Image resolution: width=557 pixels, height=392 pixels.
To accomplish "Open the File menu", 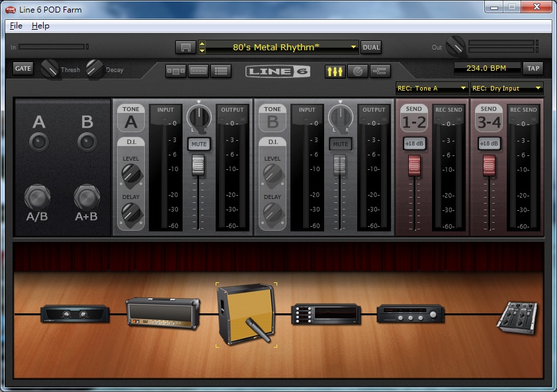I will pos(16,26).
